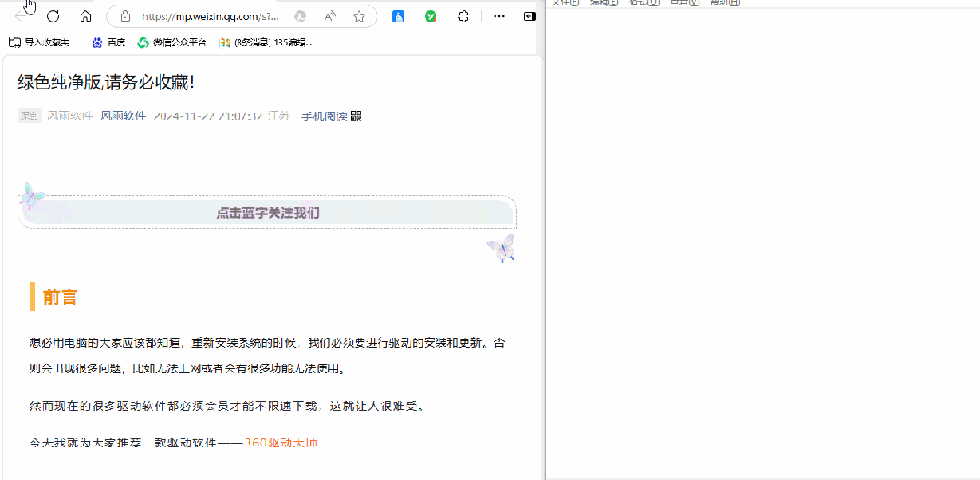980x480 pixels.
Task: Start Read Aloud with the A icon
Action: point(330,16)
